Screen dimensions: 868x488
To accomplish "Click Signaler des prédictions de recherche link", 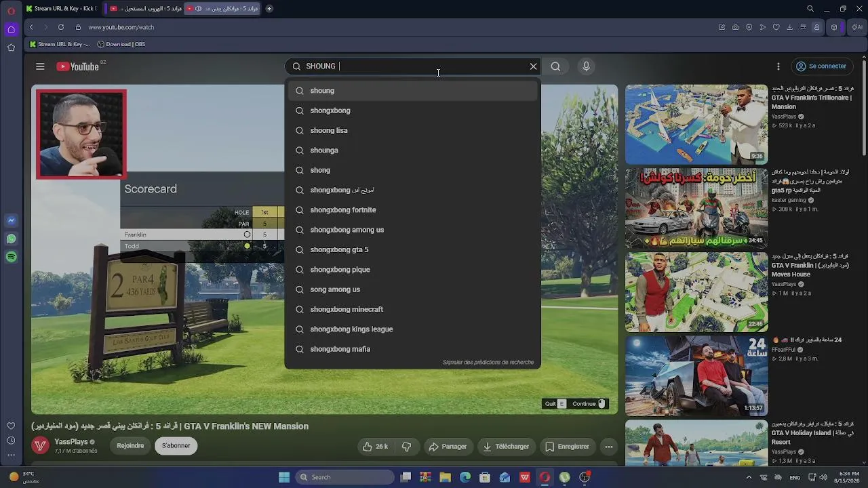I will click(488, 363).
